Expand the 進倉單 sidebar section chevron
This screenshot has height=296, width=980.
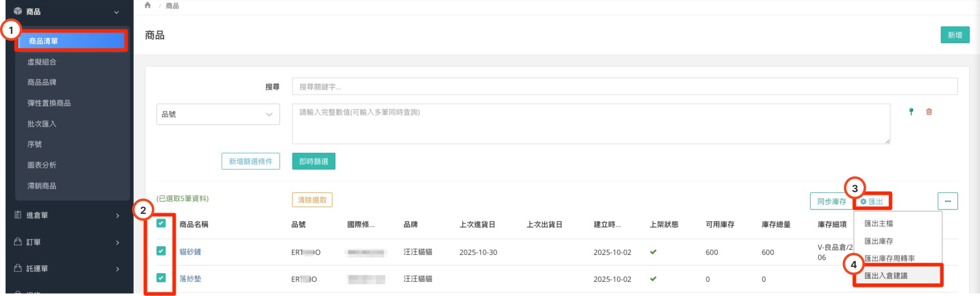(x=118, y=216)
